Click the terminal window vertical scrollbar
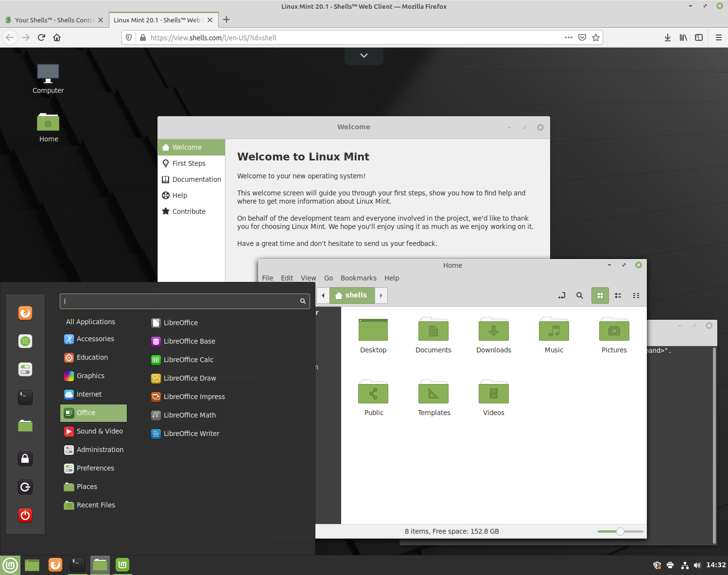728x575 pixels. tap(714, 445)
